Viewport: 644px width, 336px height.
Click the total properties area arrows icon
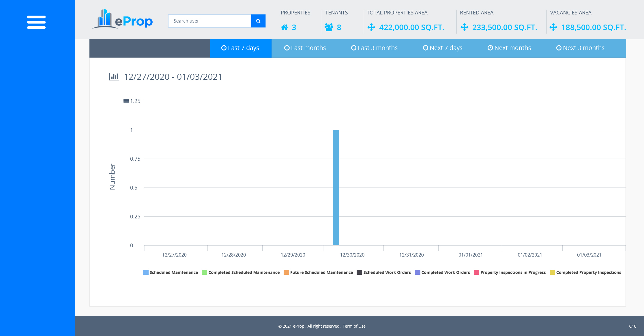371,27
